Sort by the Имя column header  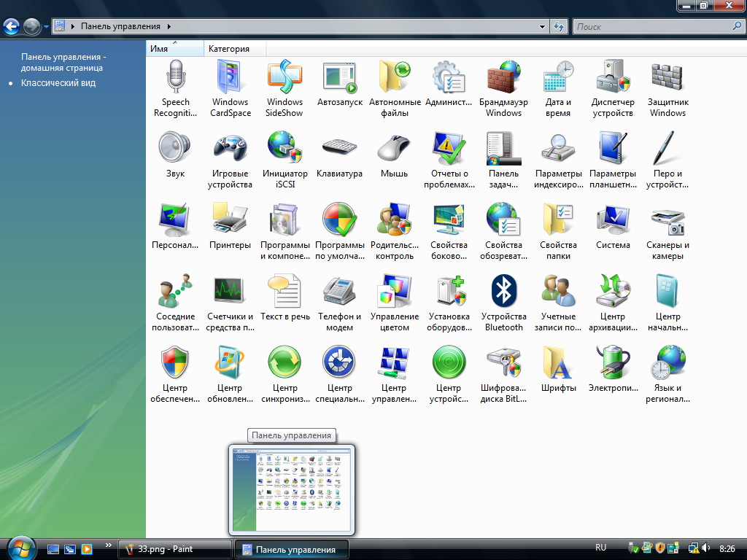pos(175,49)
